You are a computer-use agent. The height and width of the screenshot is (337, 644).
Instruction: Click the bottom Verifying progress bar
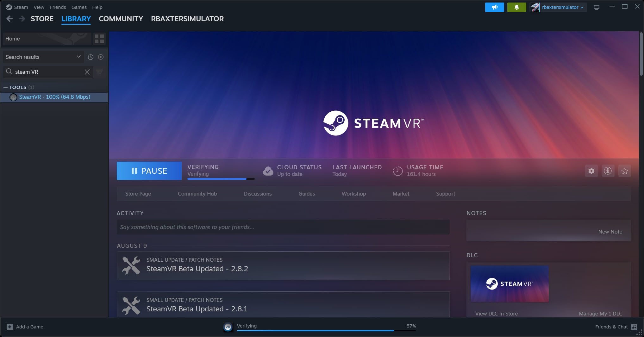(326, 330)
